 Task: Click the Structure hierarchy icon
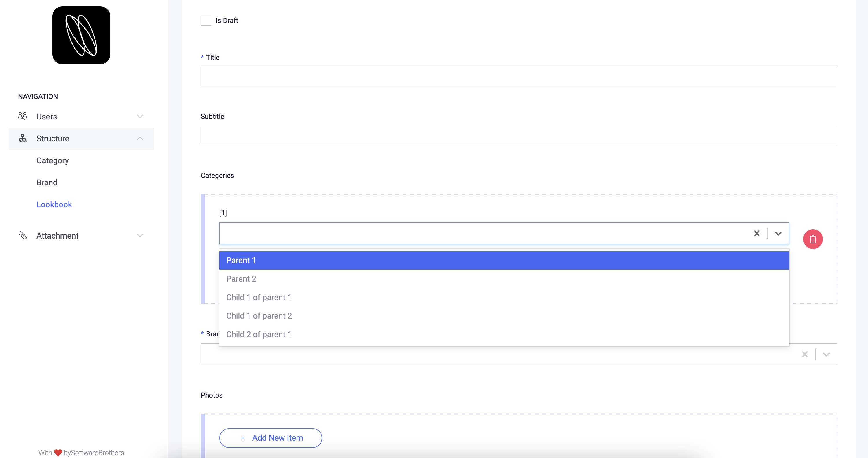click(x=22, y=138)
